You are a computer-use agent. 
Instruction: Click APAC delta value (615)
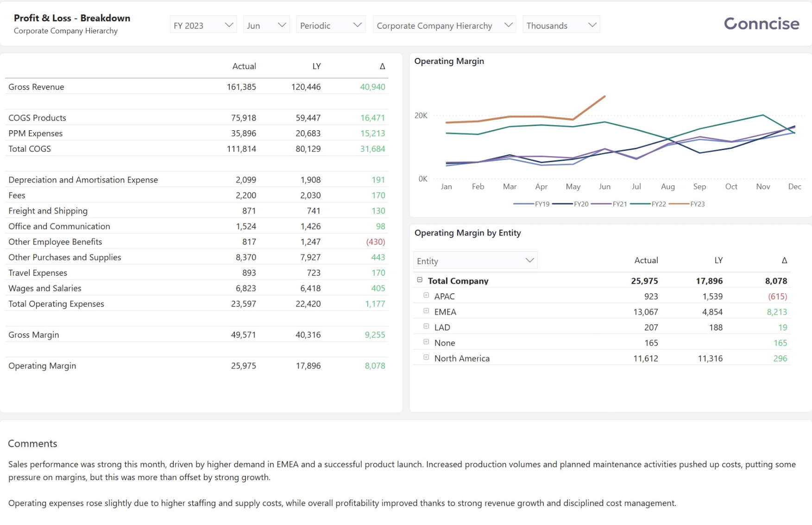coord(777,297)
